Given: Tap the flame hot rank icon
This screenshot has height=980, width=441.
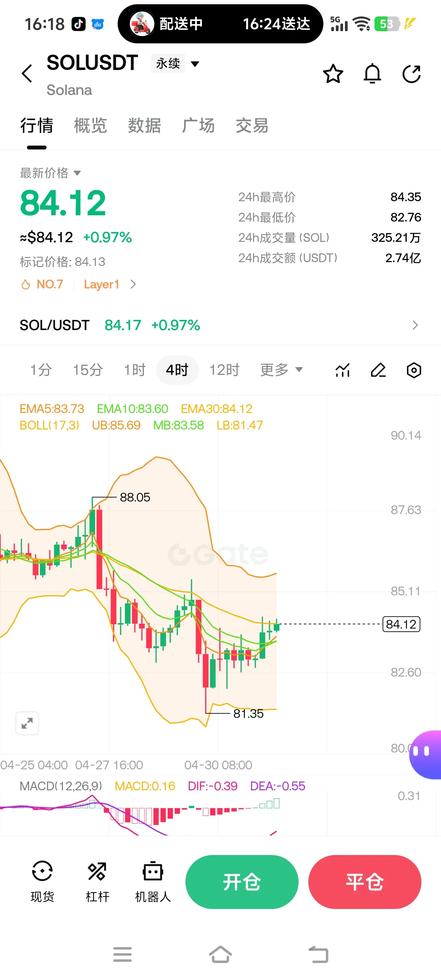Looking at the screenshot, I should coord(26,284).
